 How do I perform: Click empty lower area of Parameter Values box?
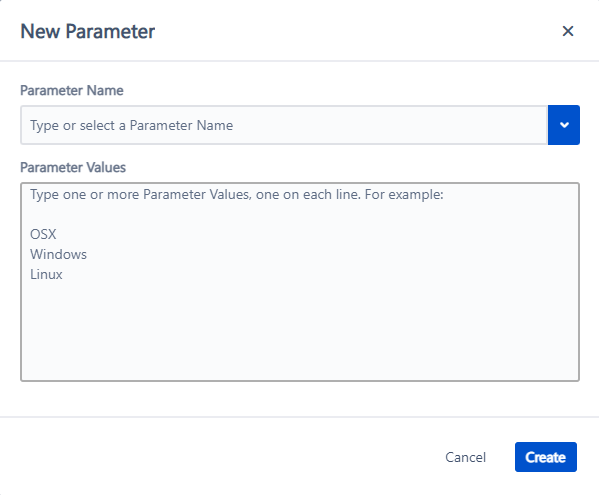300,332
